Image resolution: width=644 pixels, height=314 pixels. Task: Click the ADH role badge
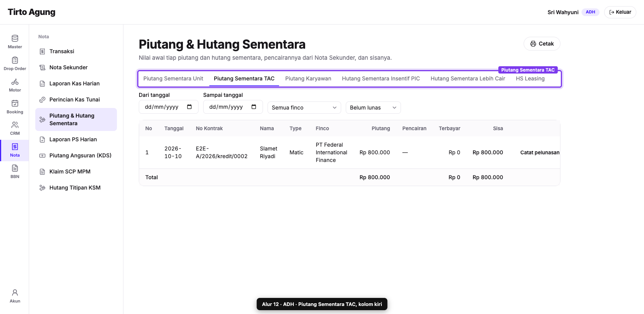(x=590, y=12)
